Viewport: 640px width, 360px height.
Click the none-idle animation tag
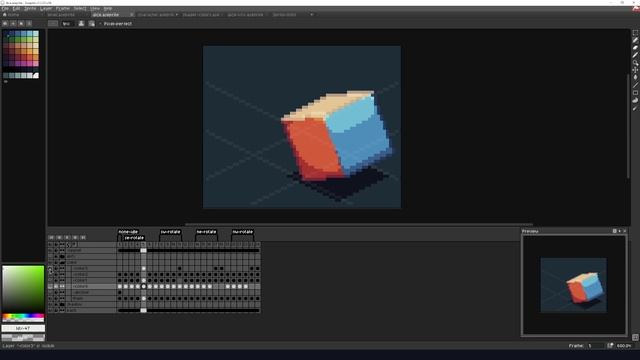pyautogui.click(x=128, y=231)
